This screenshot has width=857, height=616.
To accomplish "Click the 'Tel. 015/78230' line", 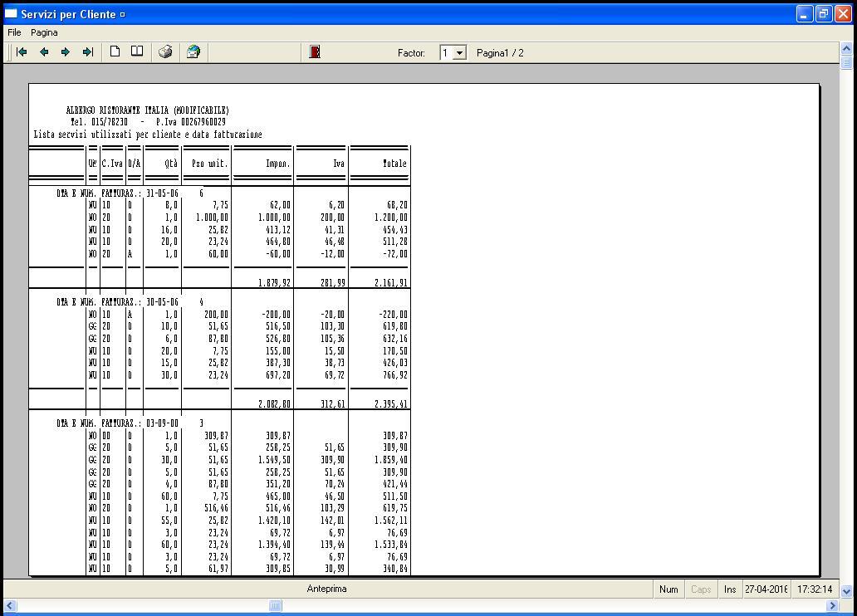I will 99,122.
